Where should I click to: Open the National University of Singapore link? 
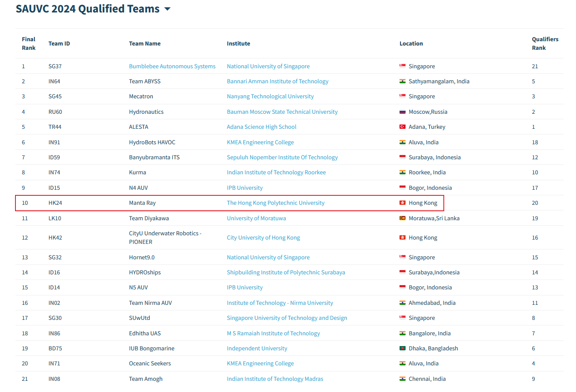pyautogui.click(x=268, y=66)
